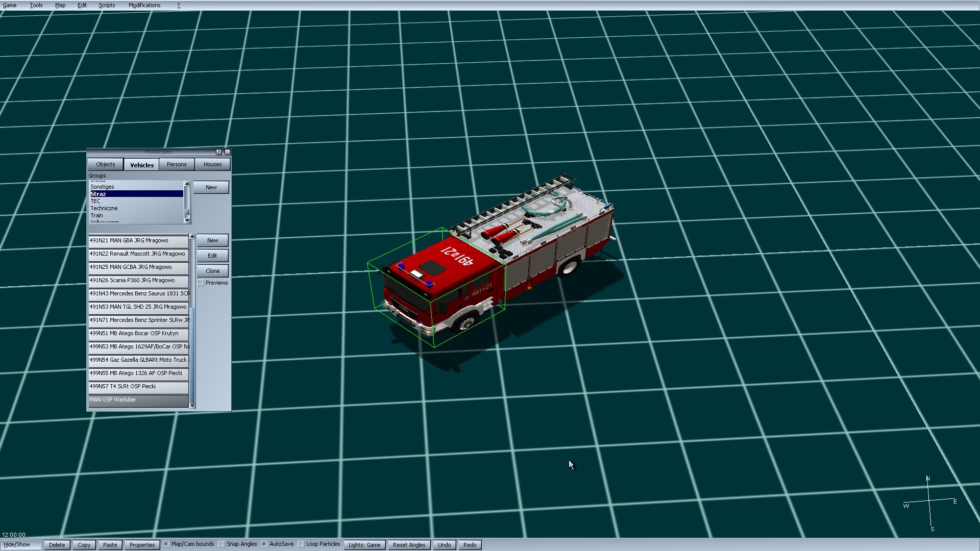The height and width of the screenshot is (551, 980).
Task: Select 499N51 MB Atego Bocar OSP Krutyn
Action: click(138, 334)
